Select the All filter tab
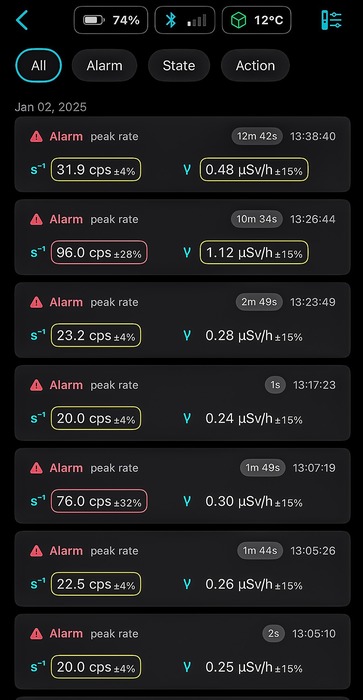The height and width of the screenshot is (700, 363). (38, 66)
